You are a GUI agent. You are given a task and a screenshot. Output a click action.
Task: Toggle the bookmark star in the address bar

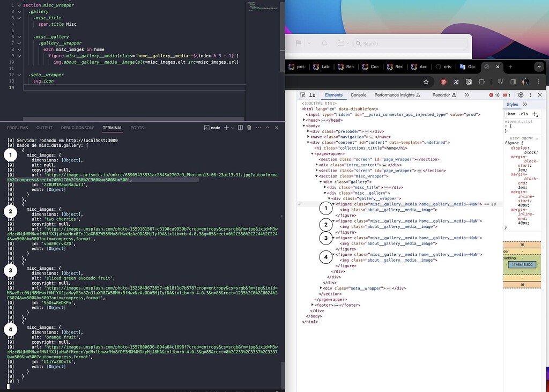426,82
